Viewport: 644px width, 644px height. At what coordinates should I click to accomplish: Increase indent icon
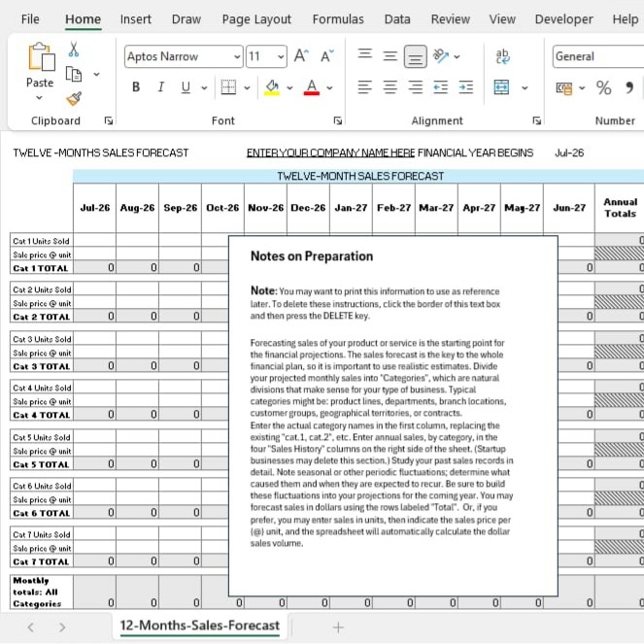click(465, 87)
